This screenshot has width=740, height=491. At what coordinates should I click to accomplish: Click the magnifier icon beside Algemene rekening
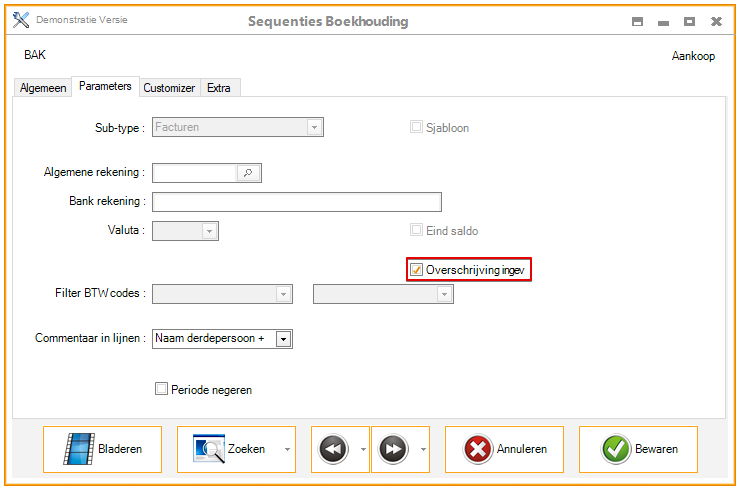click(x=248, y=173)
